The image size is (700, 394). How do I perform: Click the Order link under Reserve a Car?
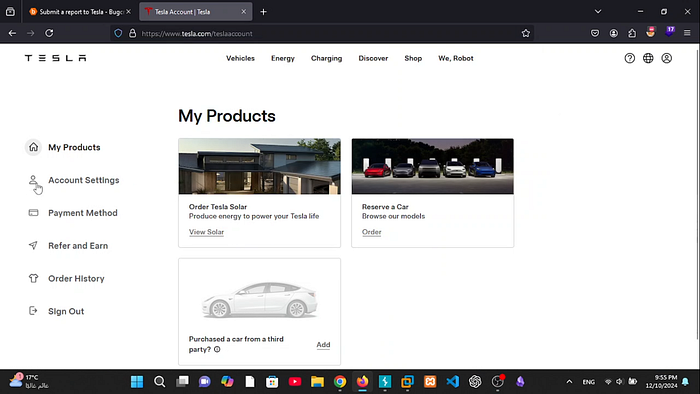371,232
